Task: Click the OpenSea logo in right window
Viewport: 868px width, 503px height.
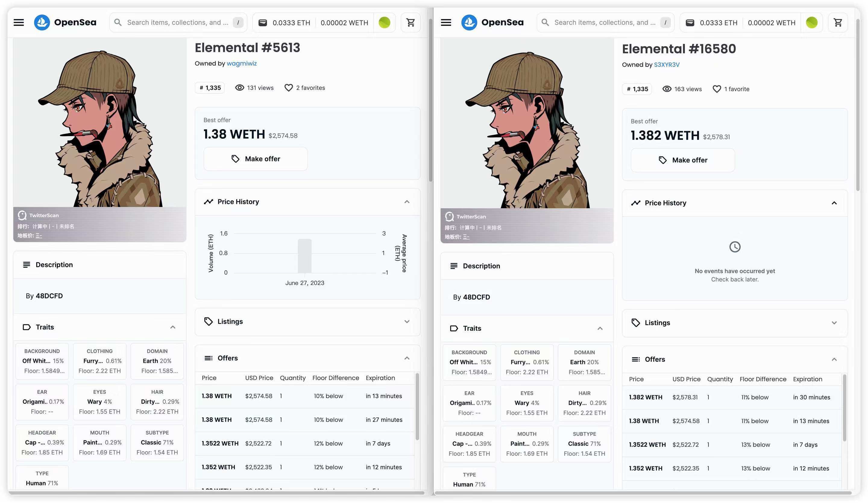Action: (x=469, y=23)
